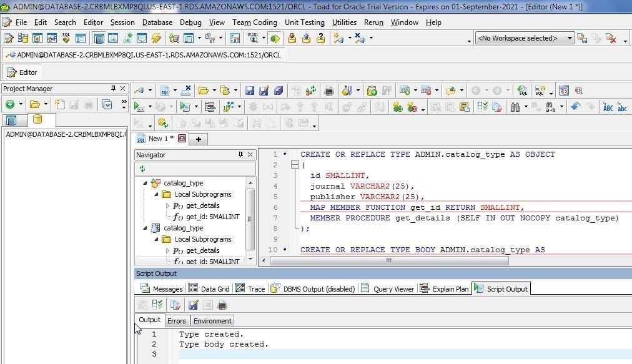Viewport: 632px width, 364px height.
Task: Switch to the Messages tab
Action: (161, 288)
